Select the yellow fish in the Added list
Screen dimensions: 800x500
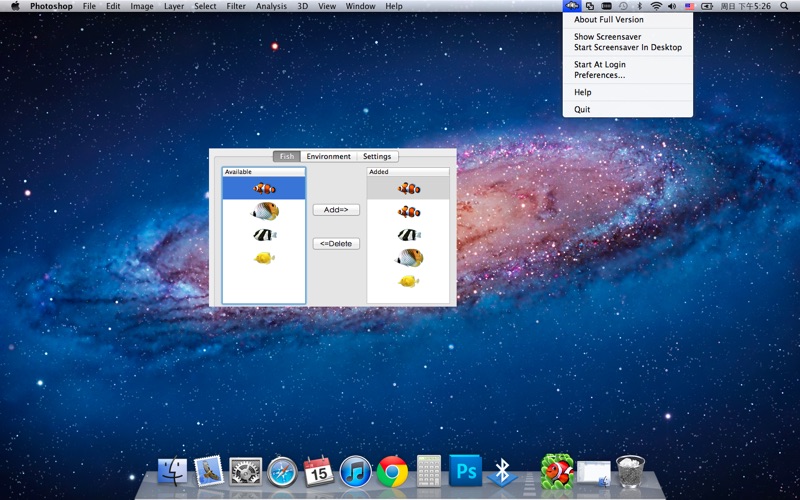[408, 281]
